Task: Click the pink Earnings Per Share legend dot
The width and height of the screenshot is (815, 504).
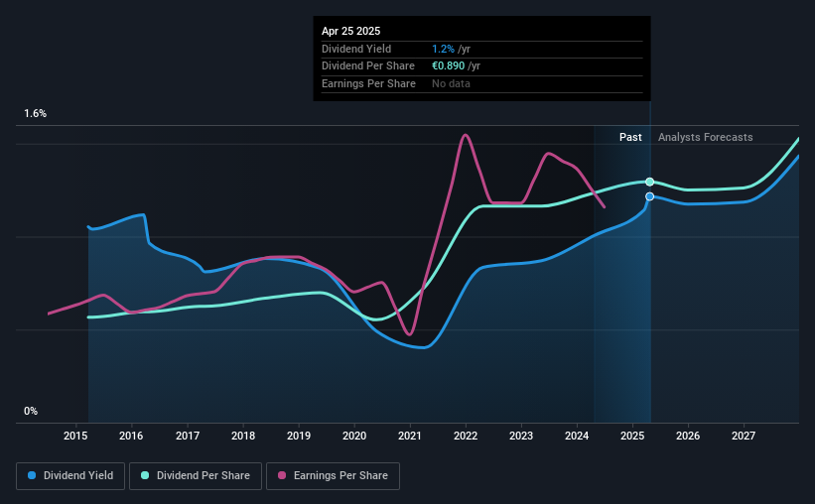Action: click(282, 475)
